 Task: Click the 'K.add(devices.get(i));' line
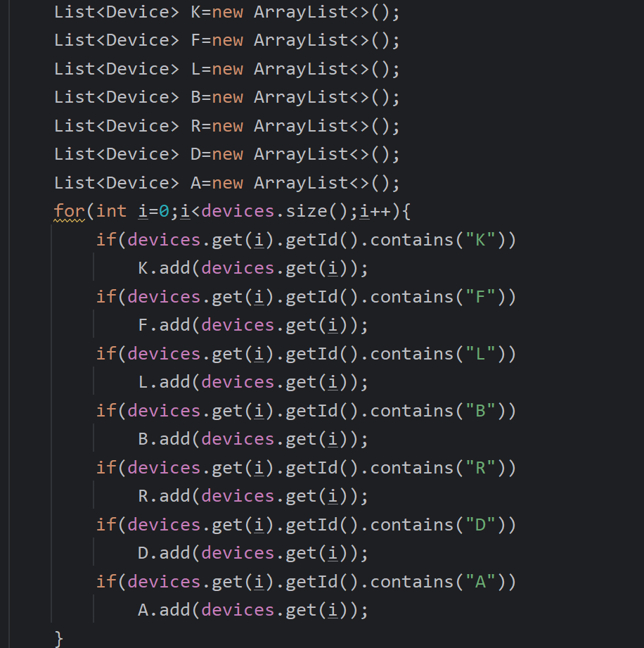click(x=253, y=268)
